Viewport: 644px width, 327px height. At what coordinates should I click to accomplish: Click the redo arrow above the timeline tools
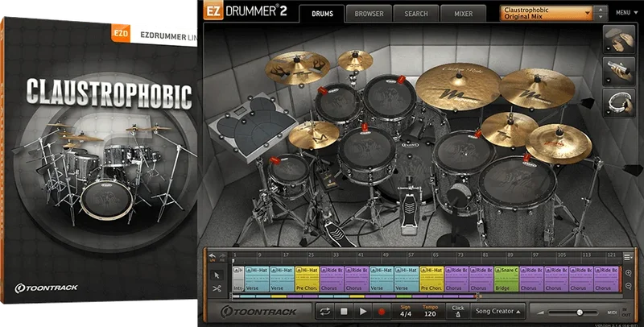[x=222, y=256]
